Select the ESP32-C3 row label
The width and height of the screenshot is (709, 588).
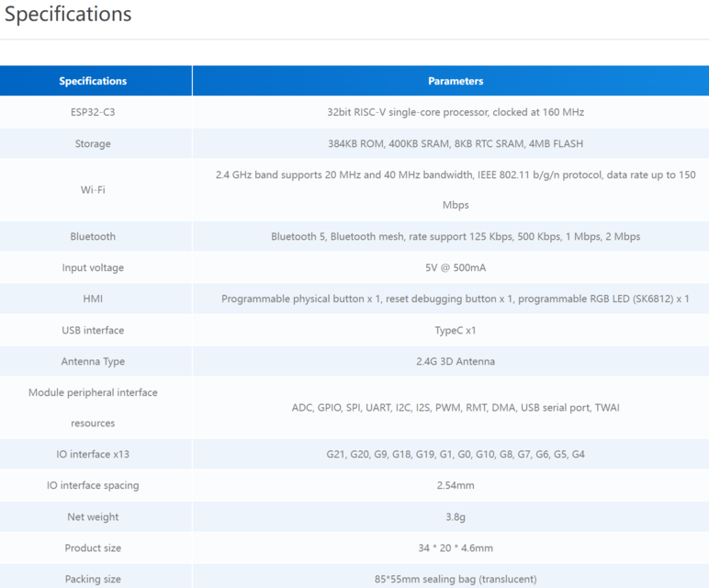click(x=93, y=112)
